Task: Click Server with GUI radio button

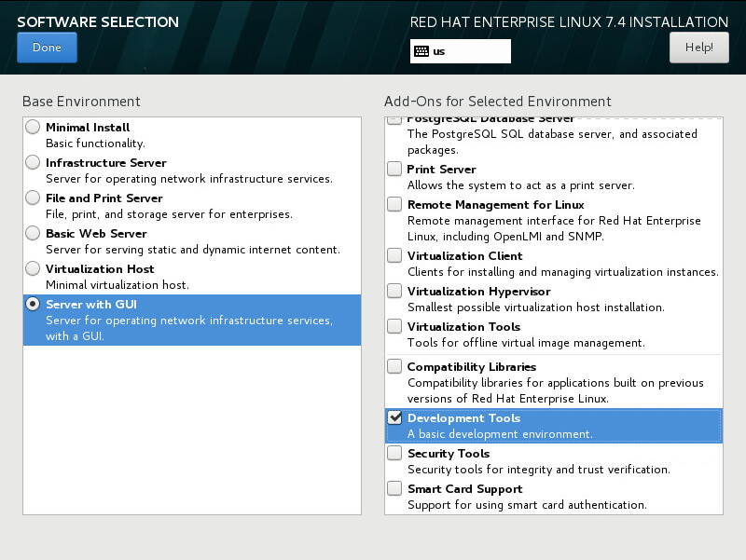Action: pos(33,305)
